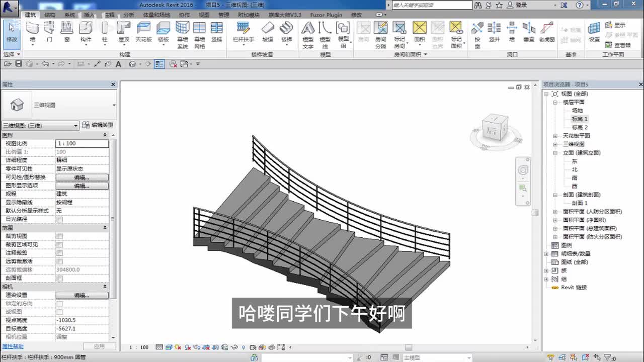Viewport: 644px width, 362px height.
Task: Click the Save icon in quick access toolbar
Action: pyautogui.click(x=19, y=64)
